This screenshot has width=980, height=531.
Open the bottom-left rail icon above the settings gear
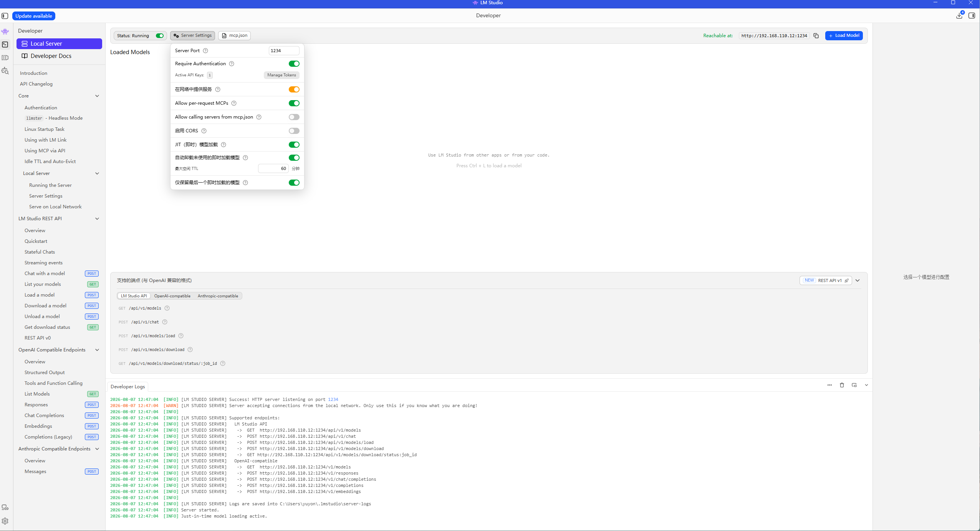[x=5, y=508]
